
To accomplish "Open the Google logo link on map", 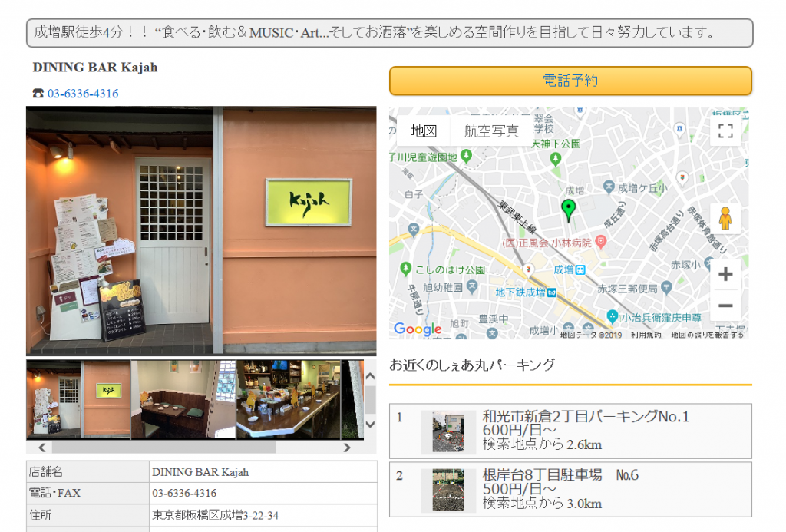I will 418,329.
